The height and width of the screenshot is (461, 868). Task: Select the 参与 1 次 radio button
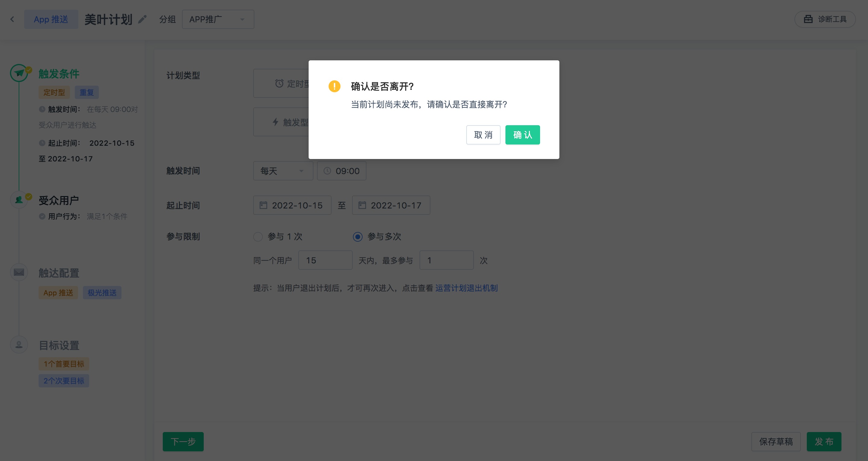coord(258,237)
